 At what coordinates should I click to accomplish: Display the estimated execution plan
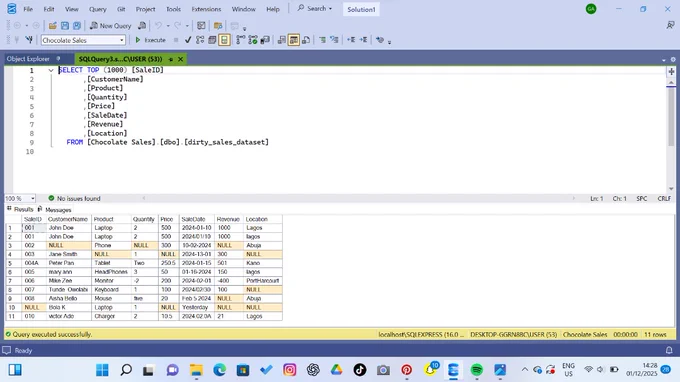click(200, 40)
